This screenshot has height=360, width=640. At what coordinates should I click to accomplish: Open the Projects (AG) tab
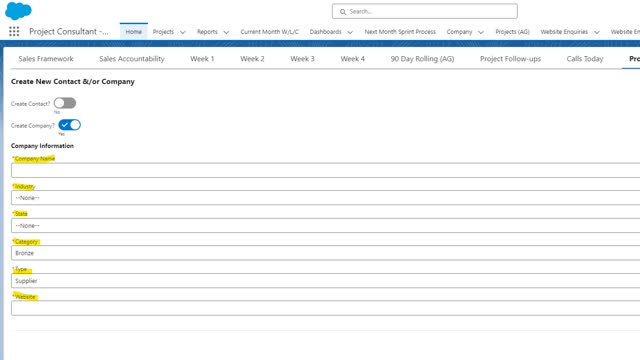[512, 31]
